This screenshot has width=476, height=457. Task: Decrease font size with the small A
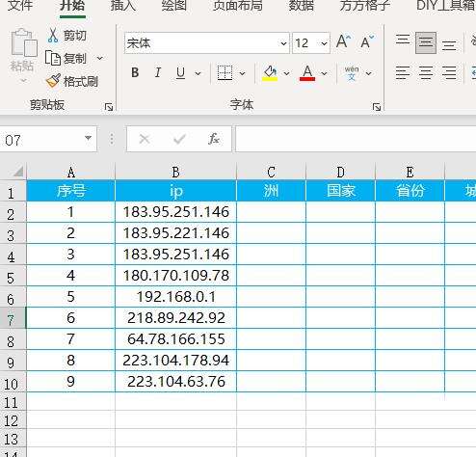point(367,42)
